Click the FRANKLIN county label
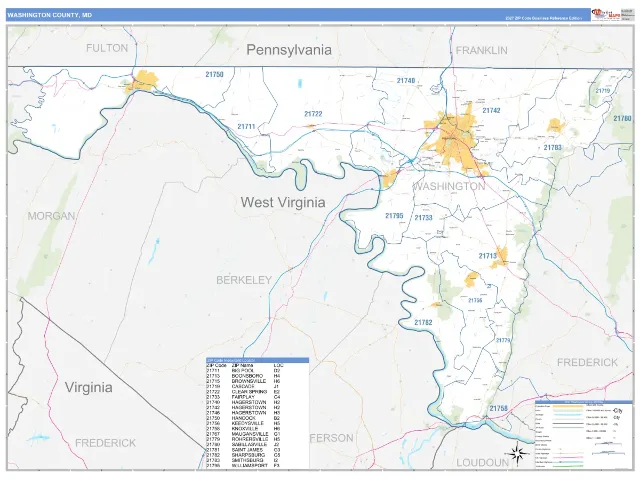 click(x=482, y=50)
